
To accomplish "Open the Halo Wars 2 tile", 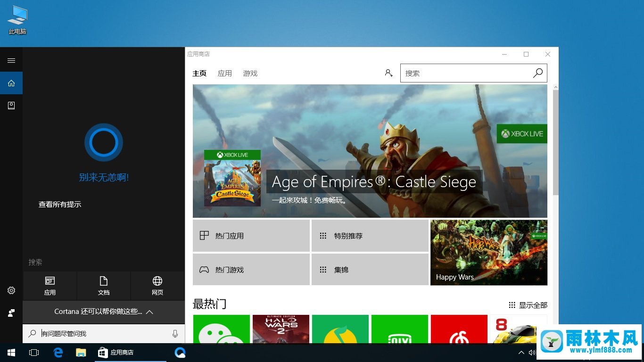I will point(281,329).
